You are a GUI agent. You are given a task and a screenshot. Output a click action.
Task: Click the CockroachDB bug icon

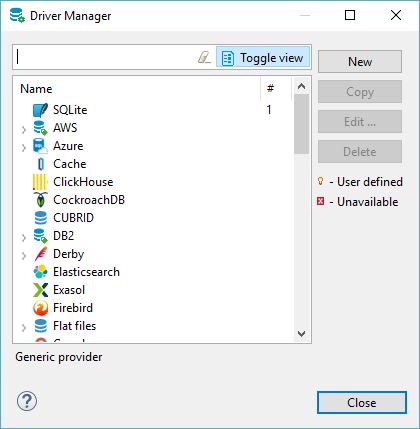pyautogui.click(x=40, y=200)
